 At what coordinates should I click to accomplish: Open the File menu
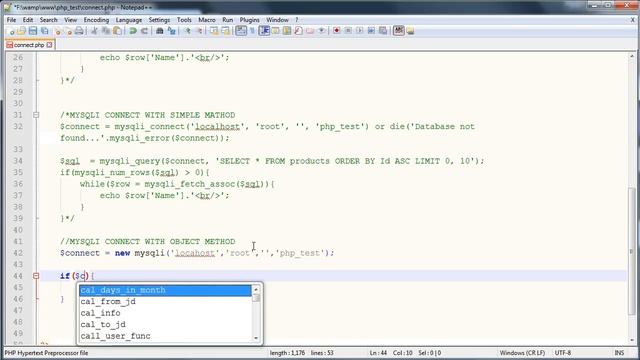tap(11, 20)
